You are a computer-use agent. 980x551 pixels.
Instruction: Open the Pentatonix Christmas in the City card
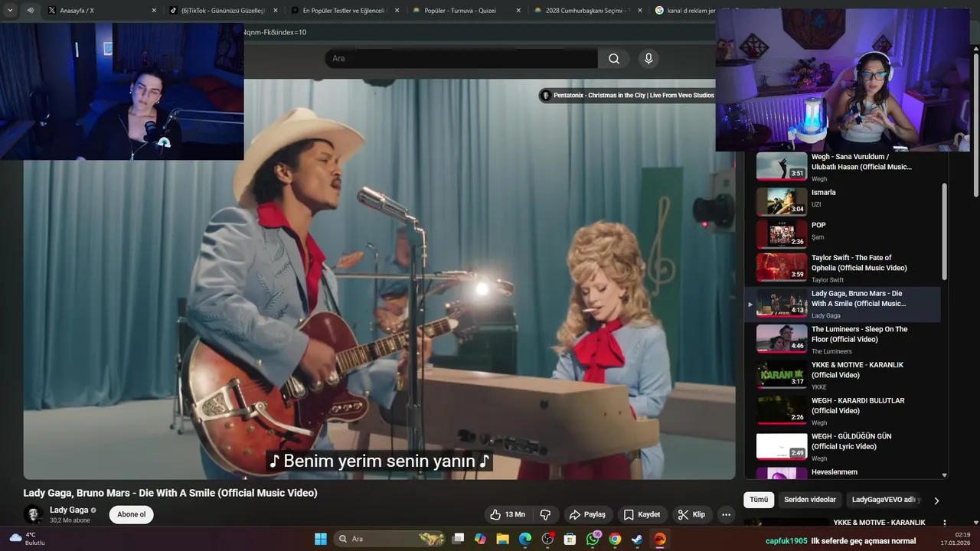point(627,95)
